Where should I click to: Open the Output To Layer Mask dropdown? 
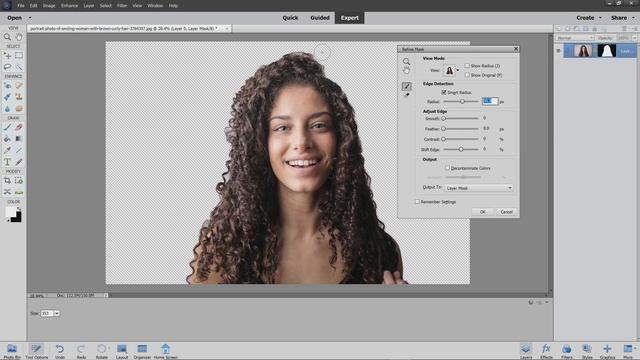tap(478, 188)
